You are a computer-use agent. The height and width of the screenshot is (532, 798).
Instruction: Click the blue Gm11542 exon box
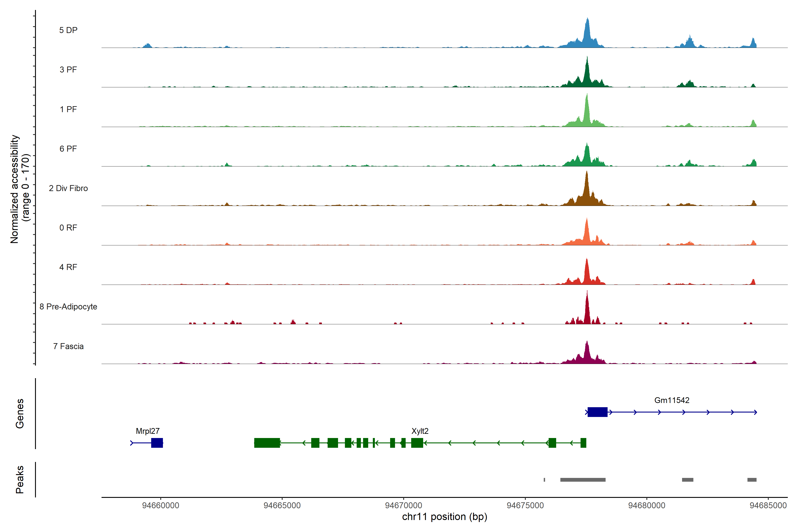(x=597, y=412)
